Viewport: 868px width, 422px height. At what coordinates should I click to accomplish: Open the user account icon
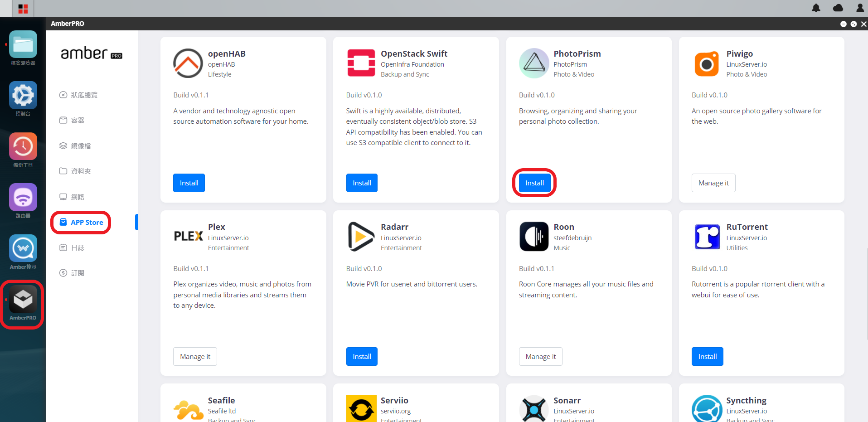[860, 8]
